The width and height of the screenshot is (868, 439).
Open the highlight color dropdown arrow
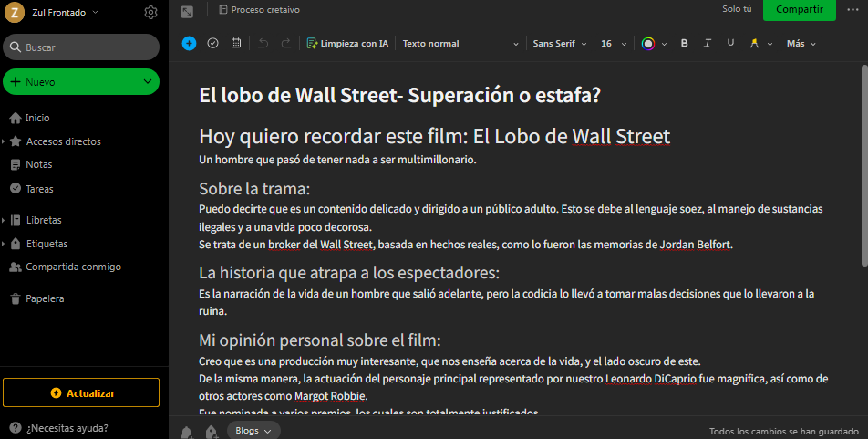coord(770,44)
